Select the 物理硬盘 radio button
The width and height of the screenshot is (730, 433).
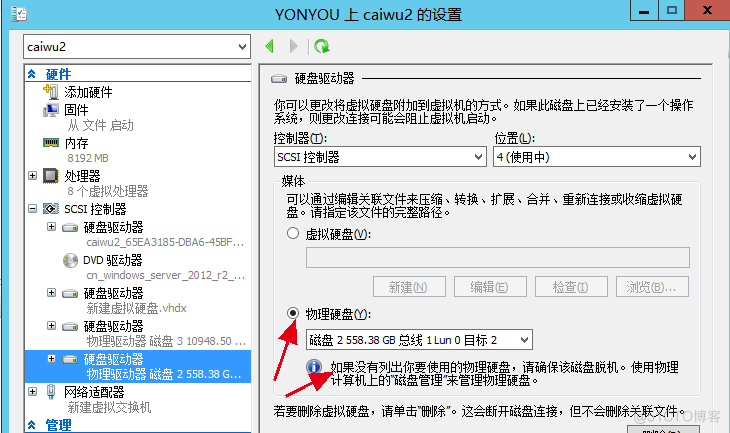[293, 313]
